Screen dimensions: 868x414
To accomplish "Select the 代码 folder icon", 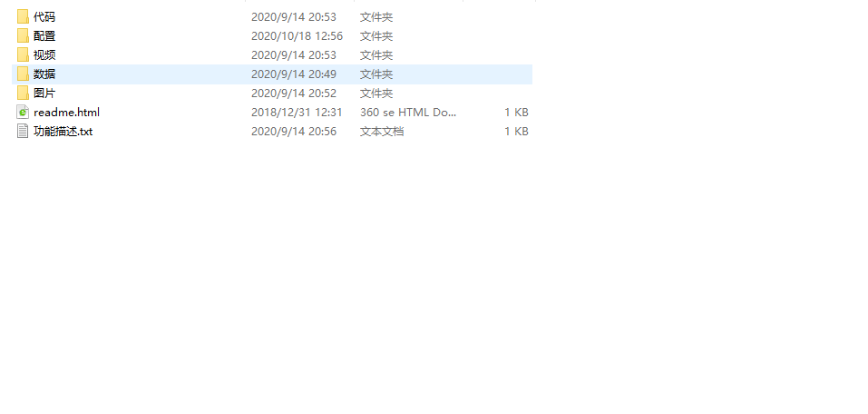I will tap(23, 16).
